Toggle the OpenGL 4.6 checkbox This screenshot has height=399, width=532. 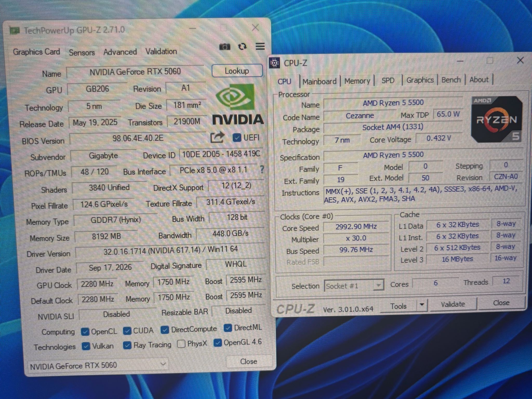click(x=217, y=343)
